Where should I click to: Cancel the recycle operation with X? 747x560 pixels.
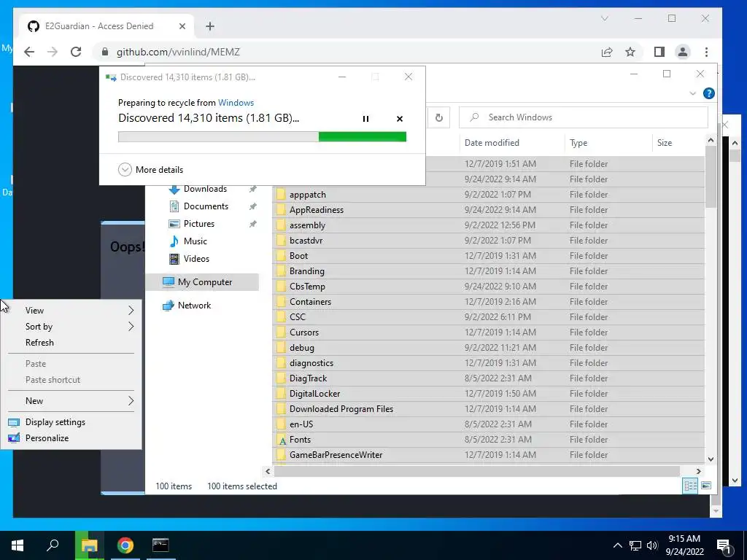pos(400,119)
